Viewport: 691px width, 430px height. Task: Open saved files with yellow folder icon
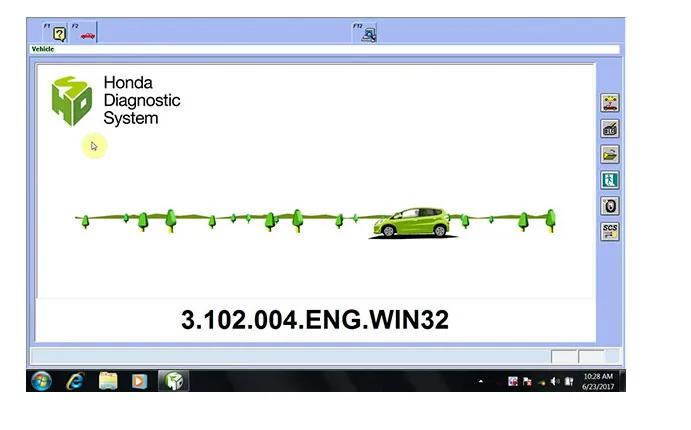pos(610,155)
